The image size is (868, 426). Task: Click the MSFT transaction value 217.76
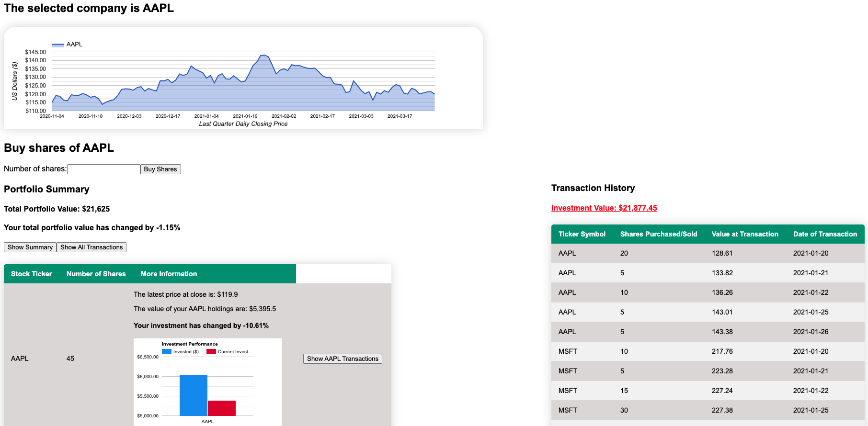point(722,351)
